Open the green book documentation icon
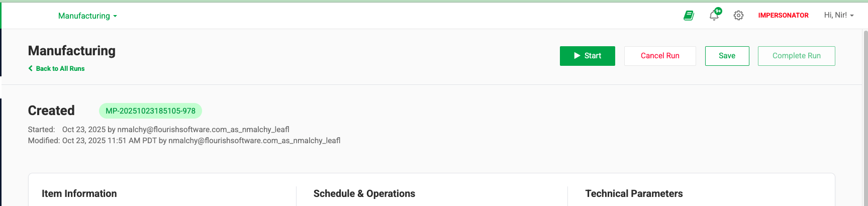The image size is (868, 206). [x=689, y=16]
